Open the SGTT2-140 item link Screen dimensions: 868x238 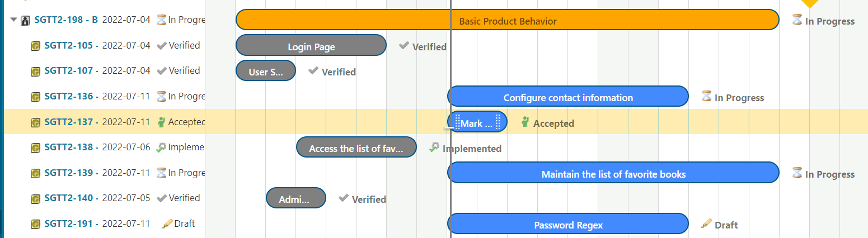coord(72,198)
